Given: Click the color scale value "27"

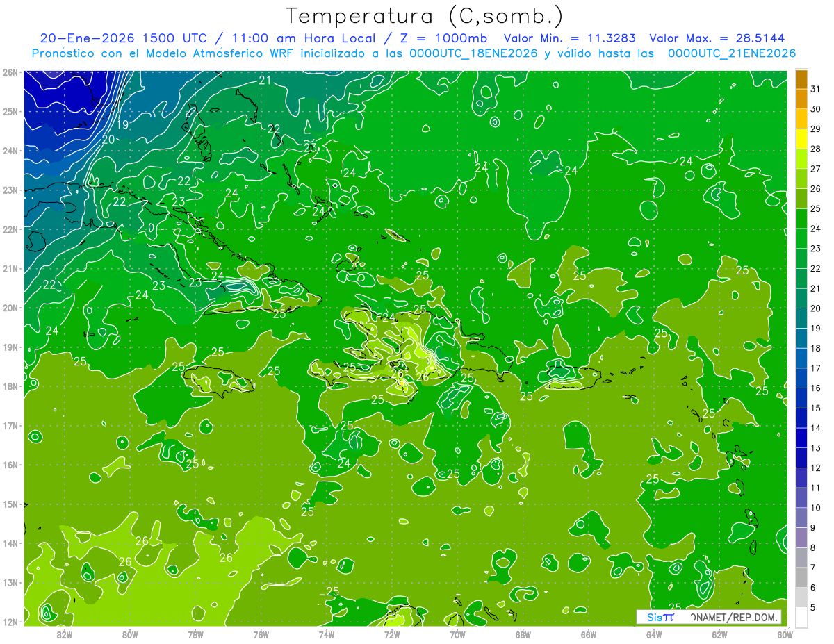Looking at the screenshot, I should 815,169.
